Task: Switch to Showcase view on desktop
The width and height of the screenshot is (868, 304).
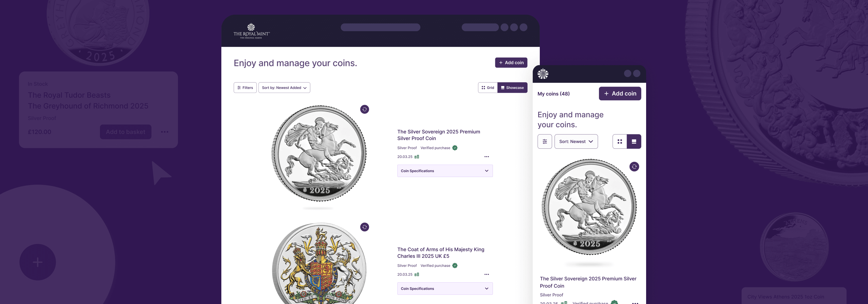Action: [512, 88]
